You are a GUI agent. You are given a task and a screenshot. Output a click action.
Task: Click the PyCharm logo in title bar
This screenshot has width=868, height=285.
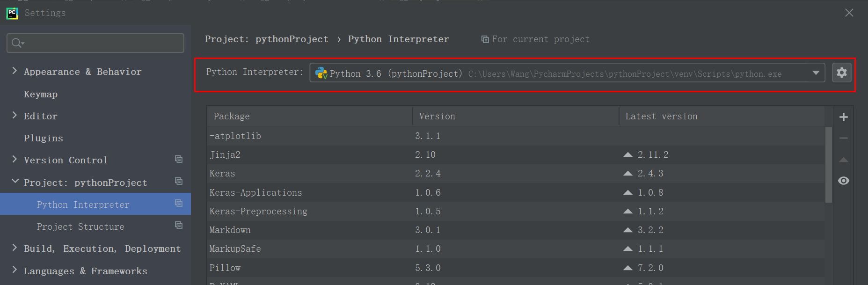[12, 13]
